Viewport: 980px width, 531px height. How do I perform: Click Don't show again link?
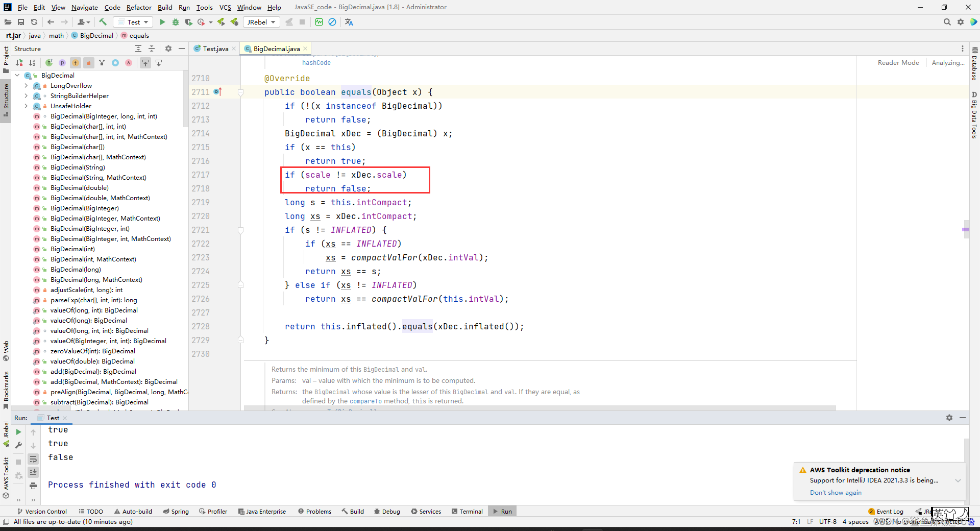836,492
